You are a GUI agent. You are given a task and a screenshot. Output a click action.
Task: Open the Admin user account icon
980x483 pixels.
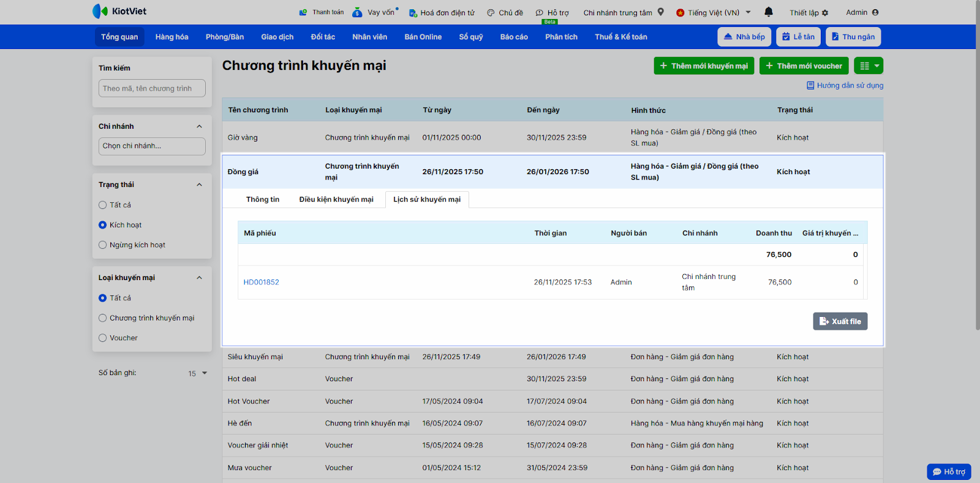pos(875,12)
